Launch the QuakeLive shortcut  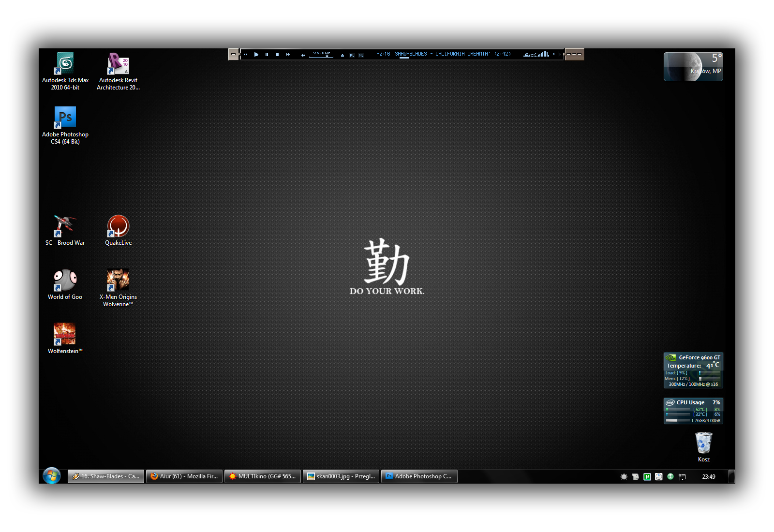pos(118,227)
